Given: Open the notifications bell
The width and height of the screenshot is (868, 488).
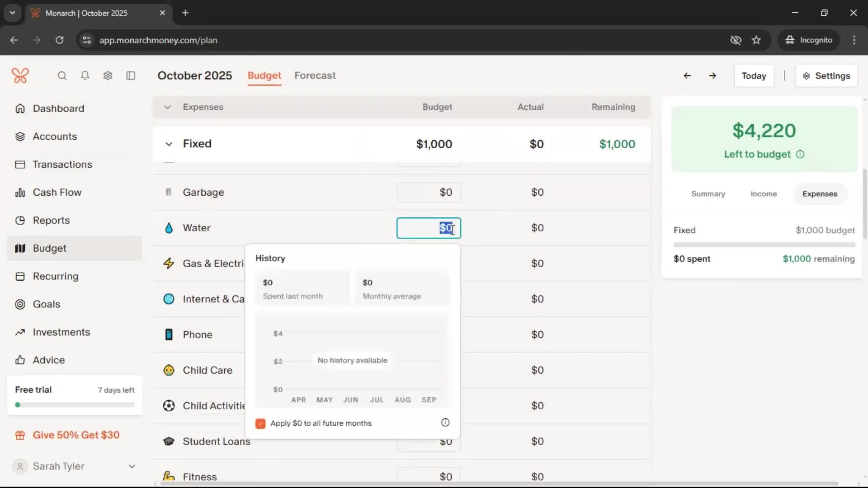Looking at the screenshot, I should click(x=85, y=76).
